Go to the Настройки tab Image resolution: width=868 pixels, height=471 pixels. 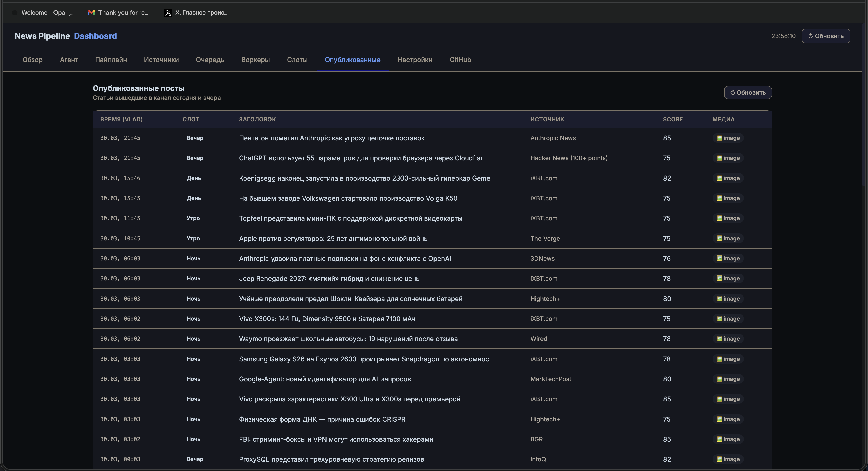point(415,60)
